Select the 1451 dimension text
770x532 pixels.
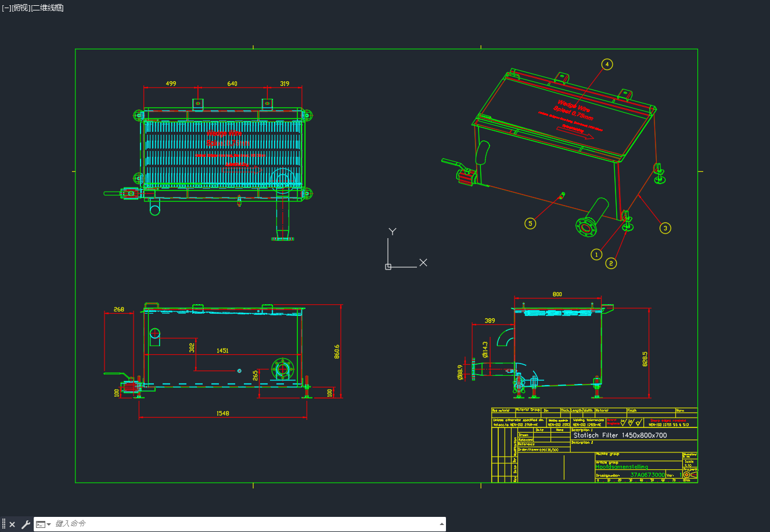pyautogui.click(x=222, y=350)
